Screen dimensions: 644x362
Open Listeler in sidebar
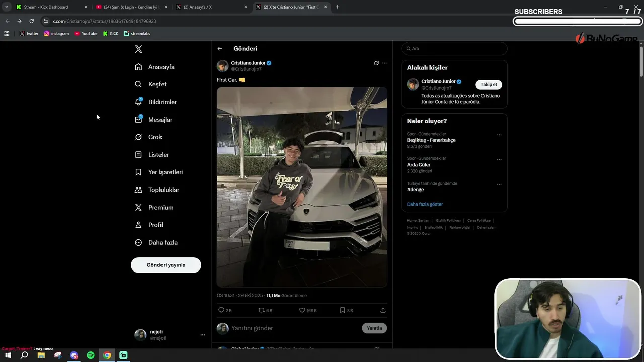tap(152, 155)
